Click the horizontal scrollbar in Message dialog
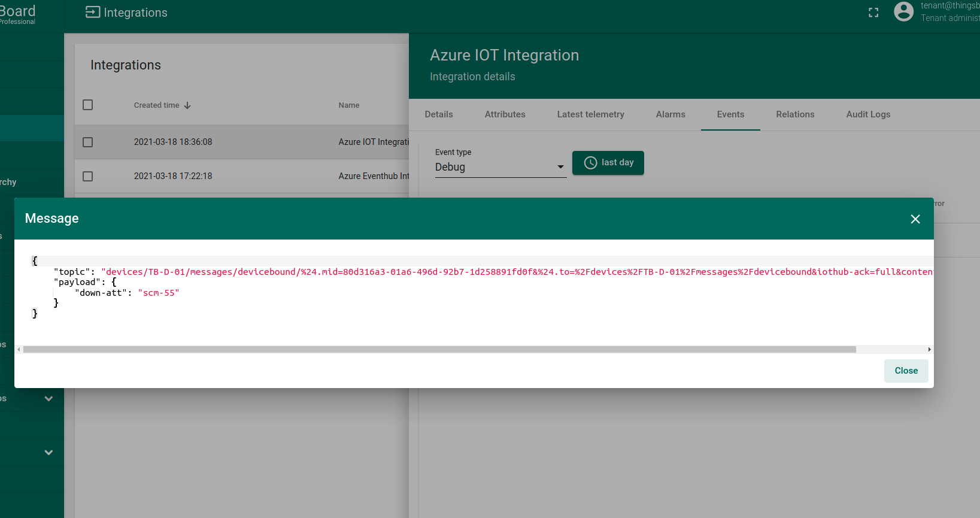 pyautogui.click(x=439, y=349)
